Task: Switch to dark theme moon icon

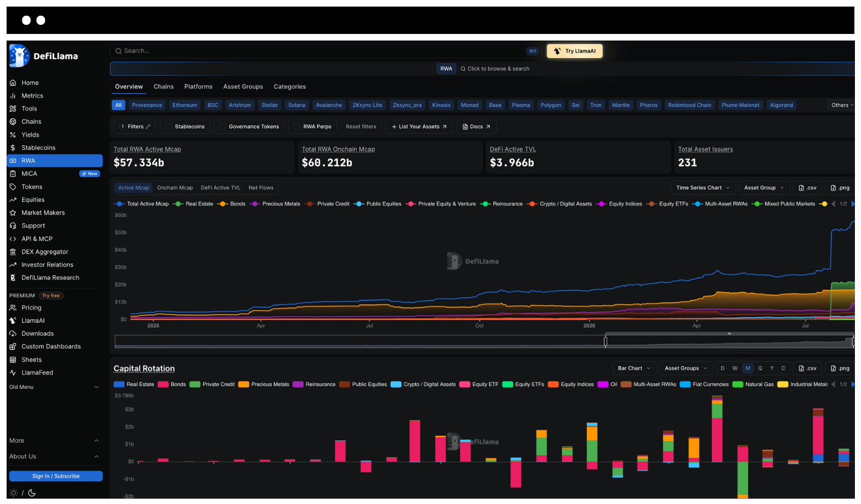Action: point(32,493)
